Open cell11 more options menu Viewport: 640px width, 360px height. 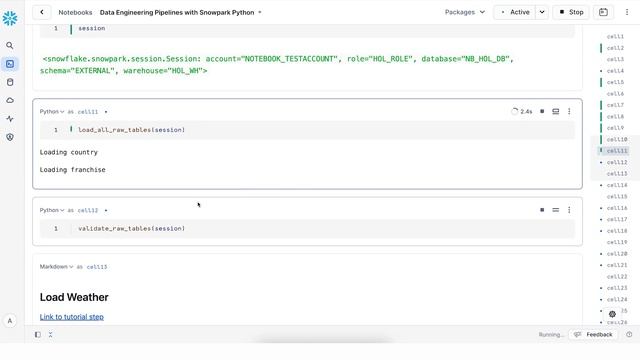coord(569,111)
